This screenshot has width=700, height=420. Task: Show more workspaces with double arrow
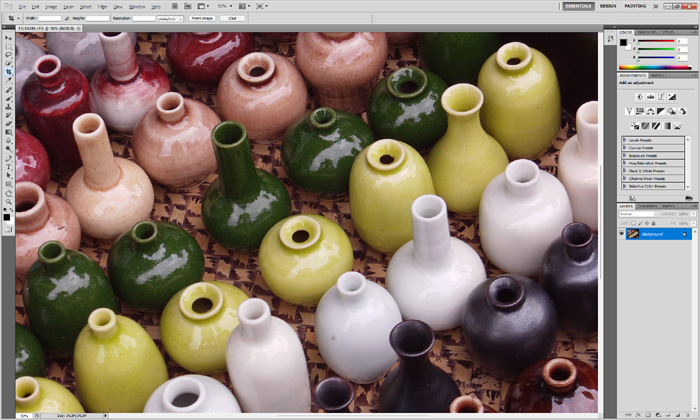pos(655,6)
